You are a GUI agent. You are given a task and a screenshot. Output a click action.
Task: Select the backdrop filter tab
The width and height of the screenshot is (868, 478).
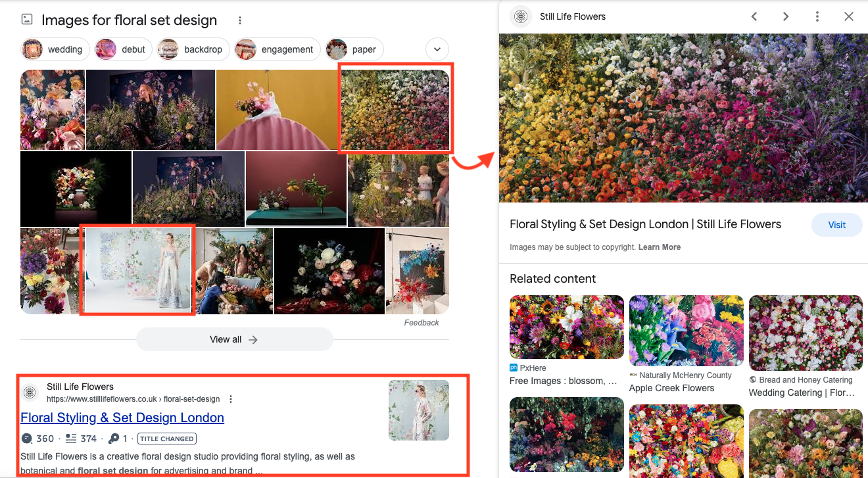[x=193, y=49]
